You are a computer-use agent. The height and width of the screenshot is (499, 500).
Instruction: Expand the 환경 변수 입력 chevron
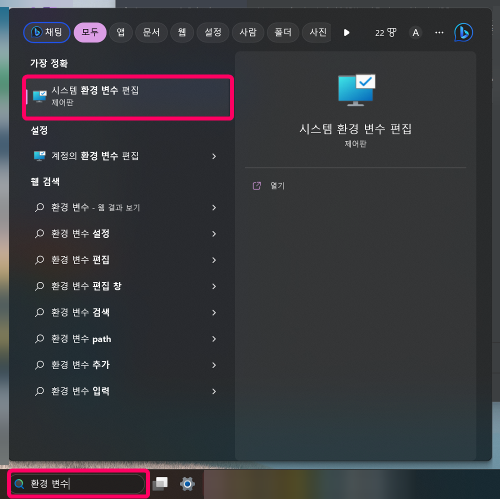point(214,391)
